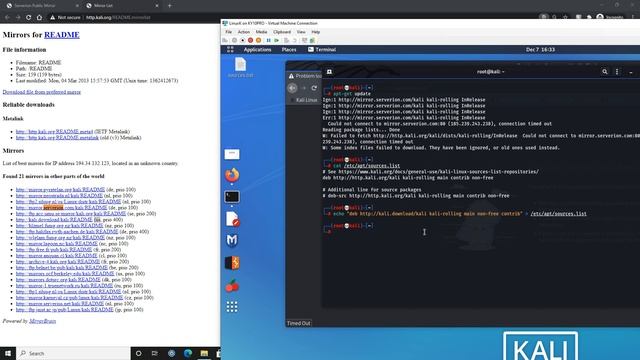Launch the Metasploit M icon in dock
Viewport: 640px width, 360px height.
click(x=232, y=240)
